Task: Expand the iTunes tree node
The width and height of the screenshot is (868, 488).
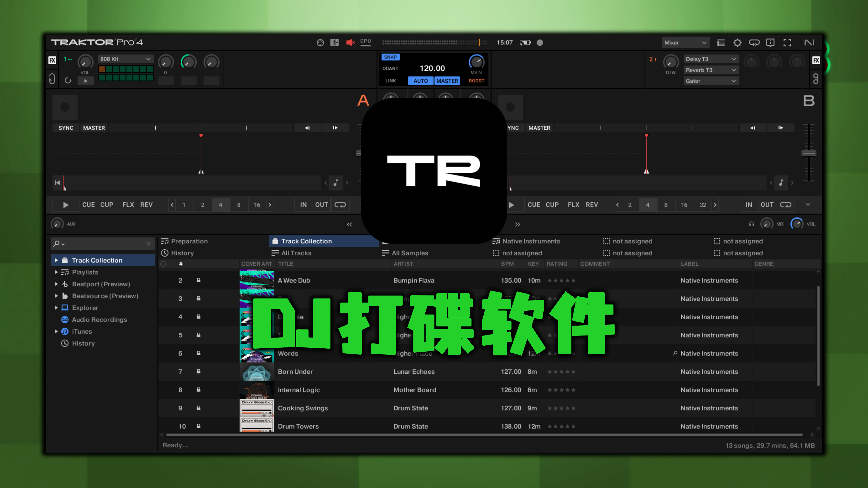Action: (56, 331)
